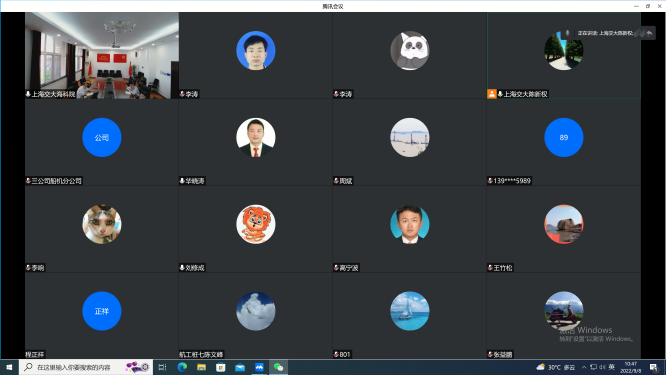The image size is (666, 375).
Task: Click the muted mic icon for 高宁波
Action: pyautogui.click(x=336, y=268)
